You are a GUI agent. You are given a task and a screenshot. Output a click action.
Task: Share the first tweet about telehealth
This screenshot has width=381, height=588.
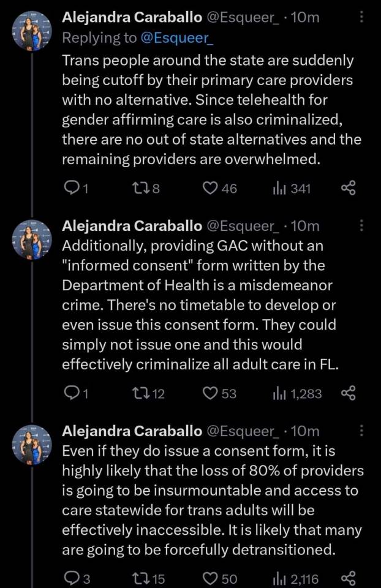tap(348, 188)
